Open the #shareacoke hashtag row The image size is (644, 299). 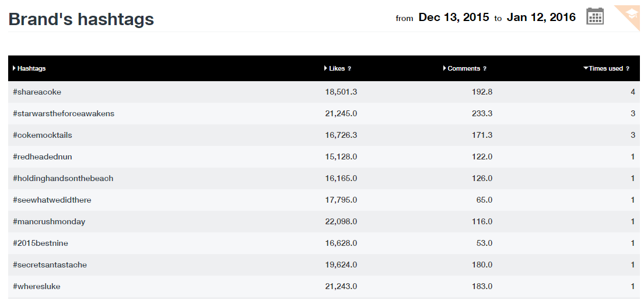pos(37,92)
